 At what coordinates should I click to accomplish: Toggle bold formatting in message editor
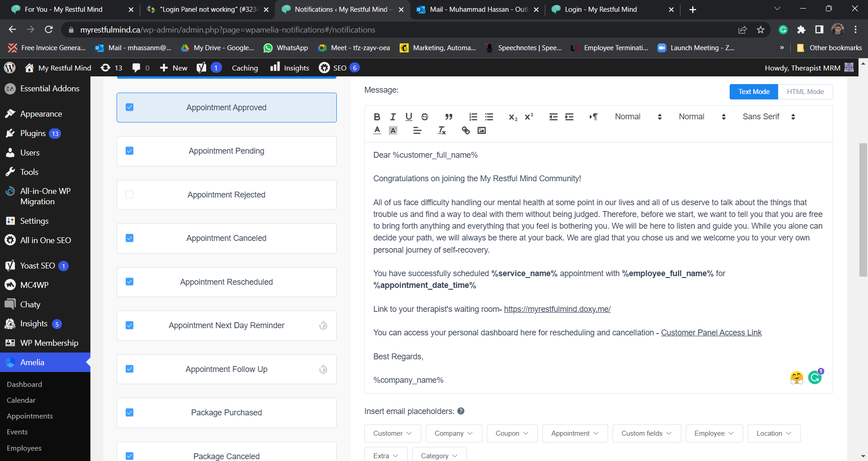[377, 117]
